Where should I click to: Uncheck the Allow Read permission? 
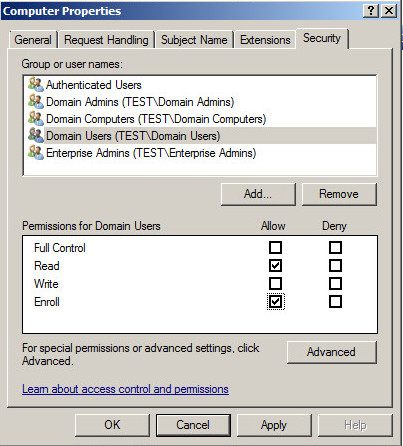275,266
